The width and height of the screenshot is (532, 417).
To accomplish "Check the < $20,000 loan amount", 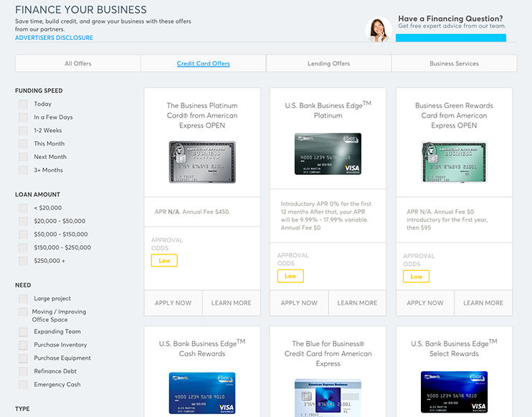I will 23,208.
